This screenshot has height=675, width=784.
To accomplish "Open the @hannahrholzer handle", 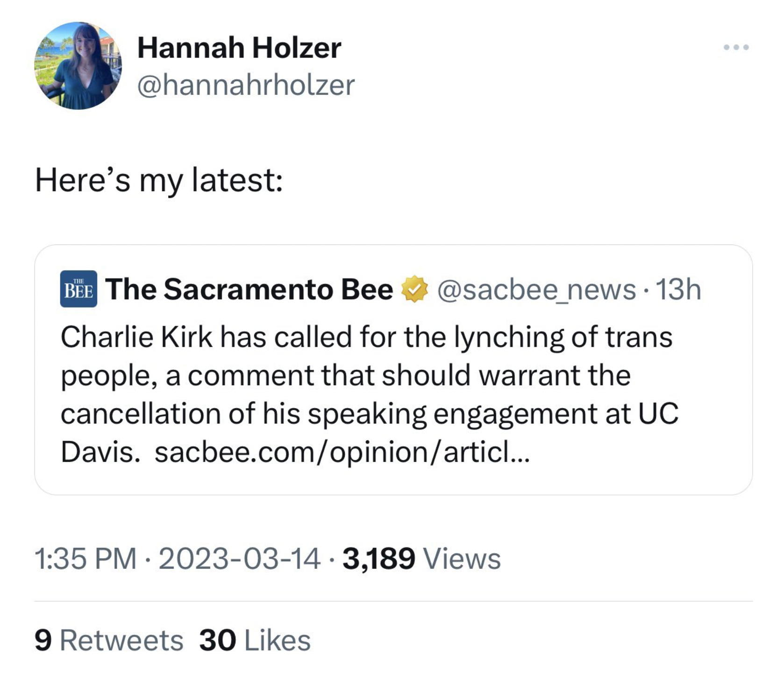I will [x=246, y=85].
